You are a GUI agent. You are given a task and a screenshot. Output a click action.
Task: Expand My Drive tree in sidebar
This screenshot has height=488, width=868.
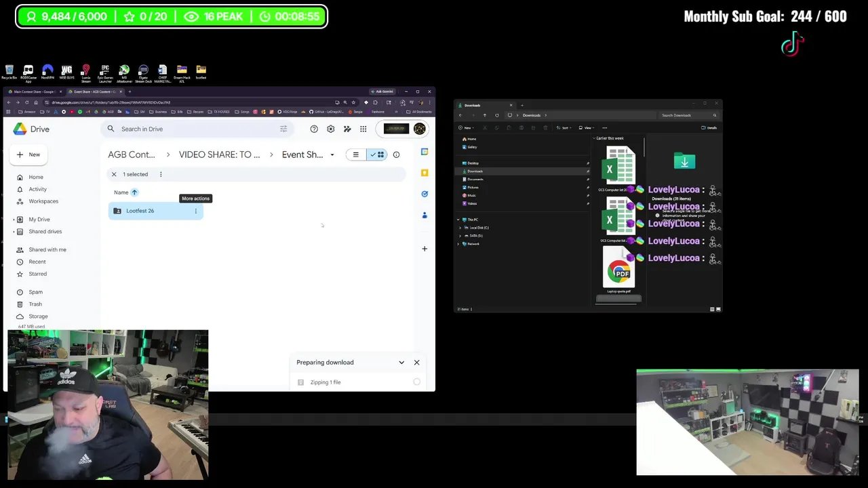click(x=14, y=220)
